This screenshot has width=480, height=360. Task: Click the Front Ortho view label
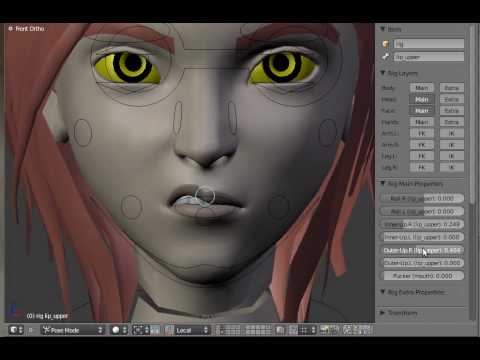(x=30, y=29)
